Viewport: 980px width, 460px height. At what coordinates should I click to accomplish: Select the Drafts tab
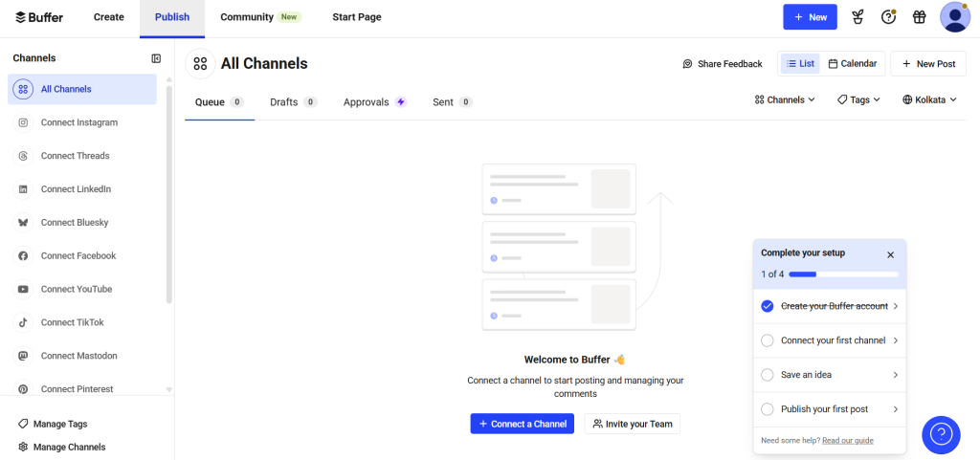pyautogui.click(x=294, y=102)
